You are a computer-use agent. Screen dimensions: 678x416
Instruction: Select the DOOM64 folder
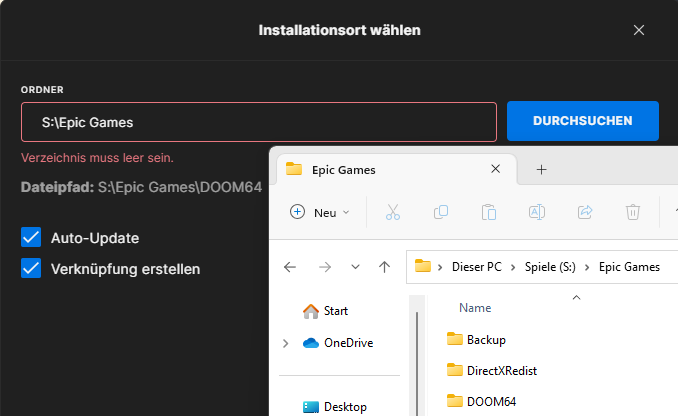481,401
